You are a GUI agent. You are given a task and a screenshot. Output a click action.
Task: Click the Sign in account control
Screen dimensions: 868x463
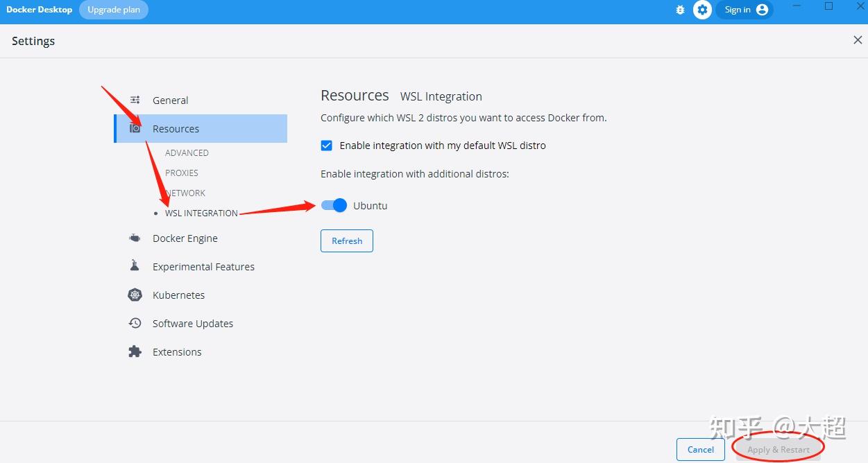(x=745, y=10)
